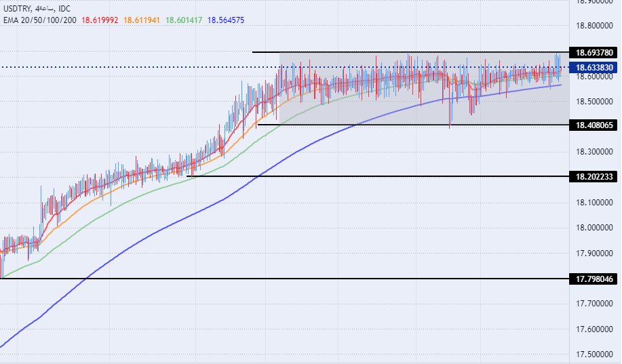Select the 18.202233 level price label
This screenshot has height=364, width=622.
[594, 176]
